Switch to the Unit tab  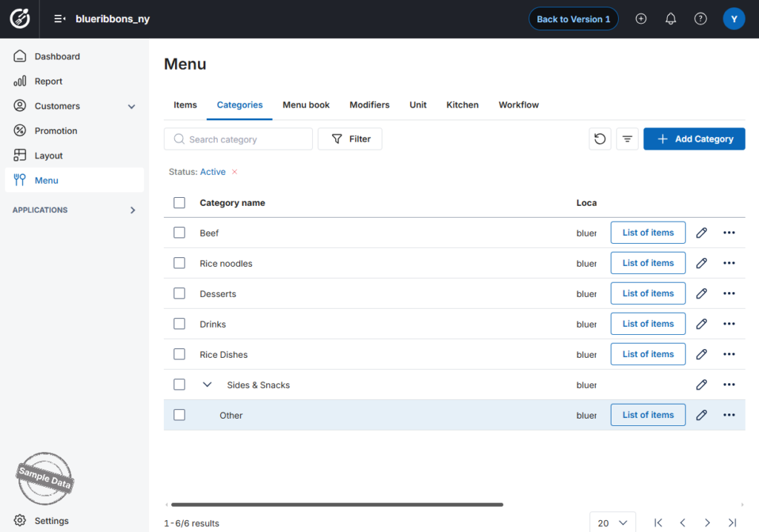coord(418,105)
